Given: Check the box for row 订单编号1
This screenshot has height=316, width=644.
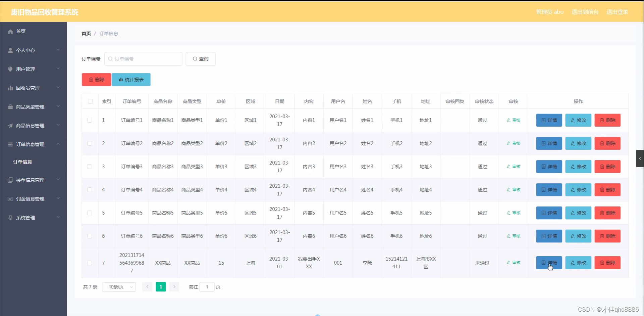Looking at the screenshot, I should tap(90, 120).
